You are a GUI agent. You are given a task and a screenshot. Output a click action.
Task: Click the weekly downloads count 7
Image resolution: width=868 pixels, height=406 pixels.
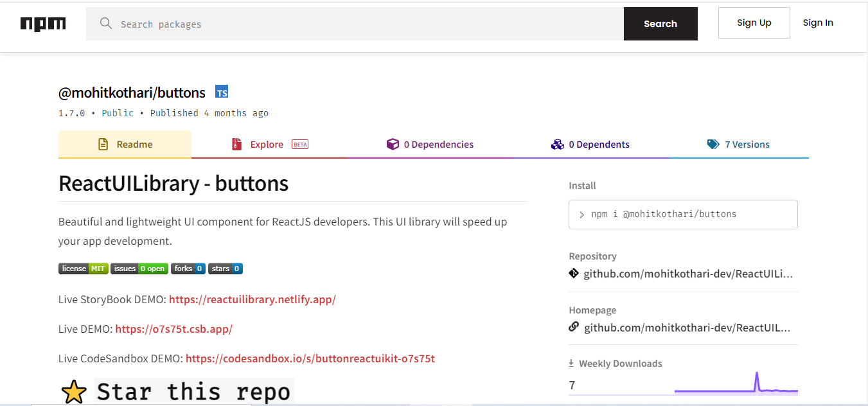click(x=572, y=385)
